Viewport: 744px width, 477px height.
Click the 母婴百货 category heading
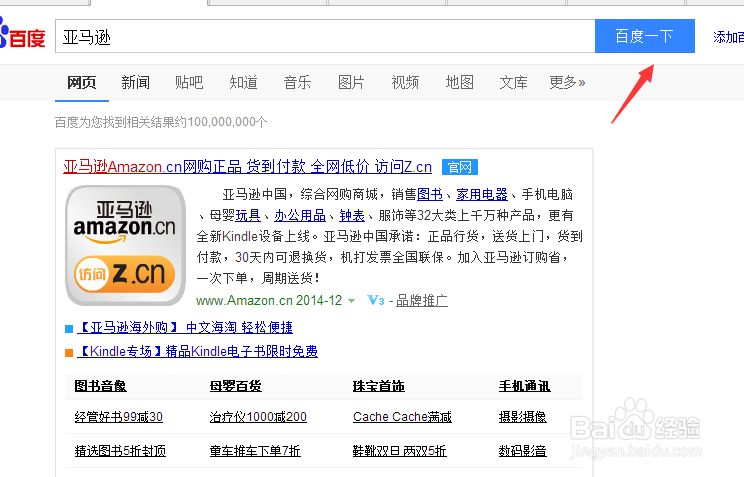coord(236,386)
